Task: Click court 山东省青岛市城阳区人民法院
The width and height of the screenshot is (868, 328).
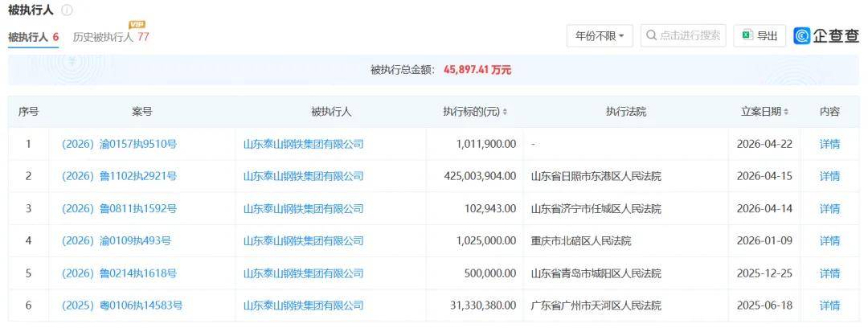Action: point(596,273)
